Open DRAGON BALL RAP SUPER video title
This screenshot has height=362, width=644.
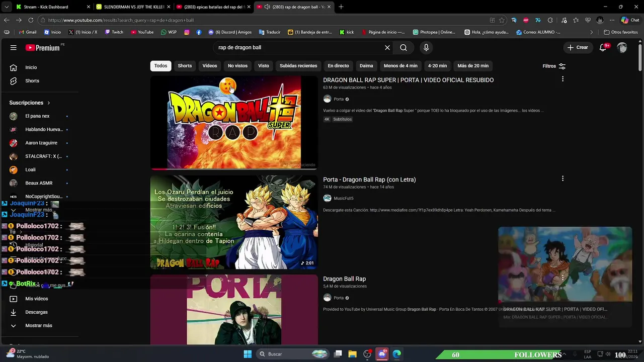point(408,80)
